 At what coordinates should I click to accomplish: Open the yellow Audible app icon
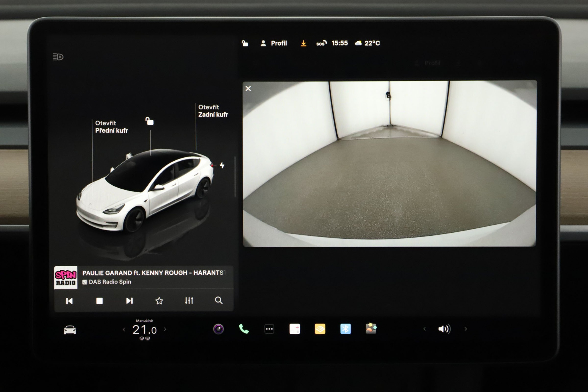(x=320, y=329)
